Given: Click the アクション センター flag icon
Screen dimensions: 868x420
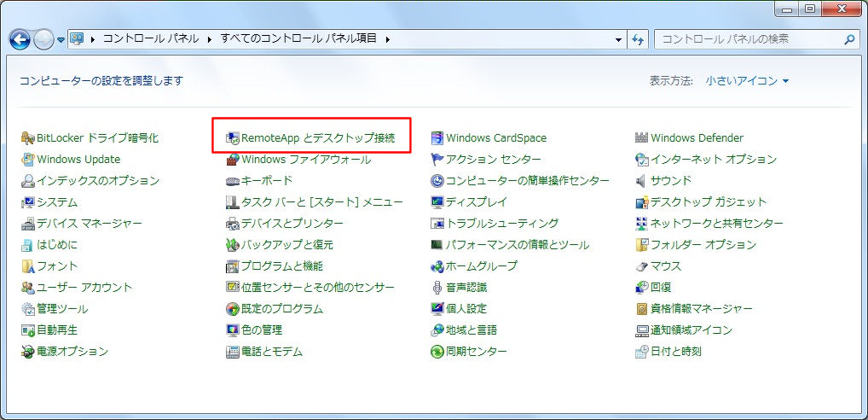Looking at the screenshot, I should pos(437,160).
